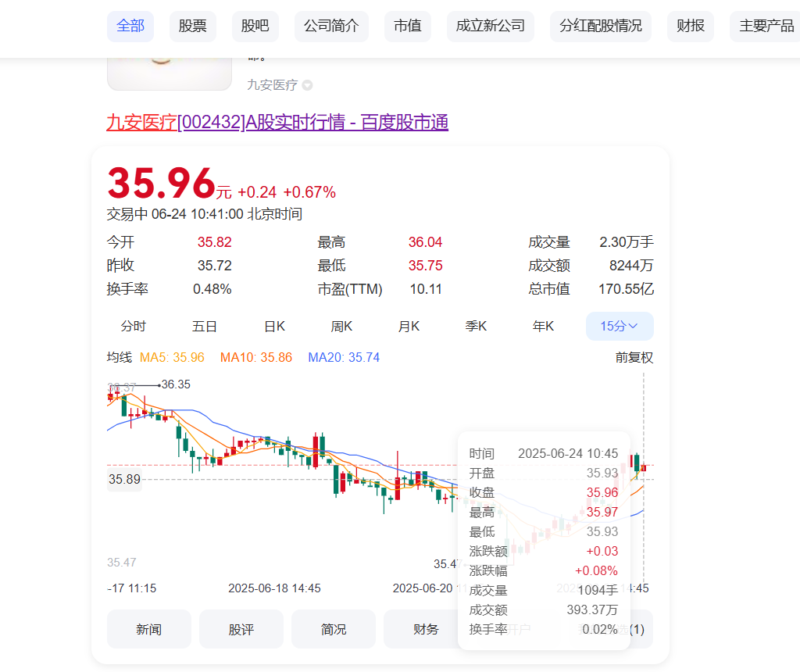Click the trading status 交易中 06-24 timestamp
The height and width of the screenshot is (672, 800).
coord(205,214)
